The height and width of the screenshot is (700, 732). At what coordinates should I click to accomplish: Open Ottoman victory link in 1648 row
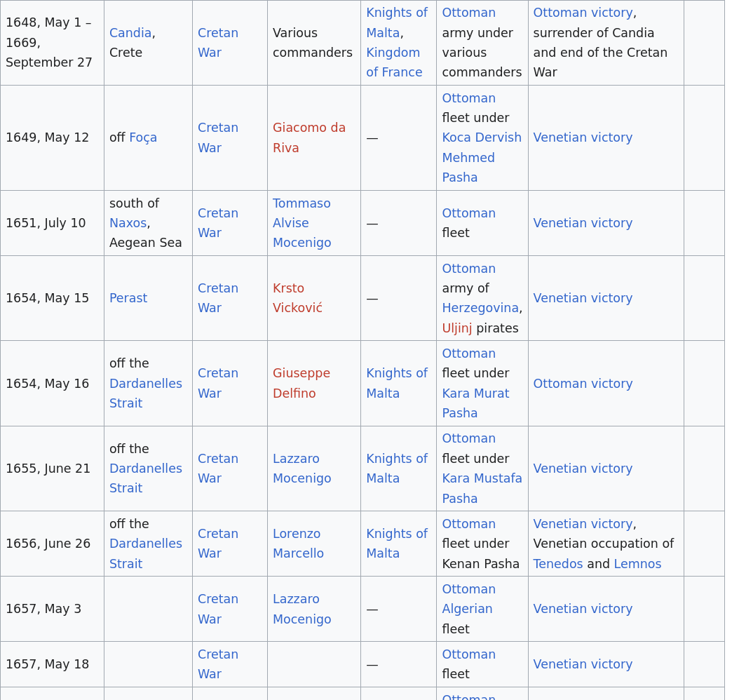[583, 13]
